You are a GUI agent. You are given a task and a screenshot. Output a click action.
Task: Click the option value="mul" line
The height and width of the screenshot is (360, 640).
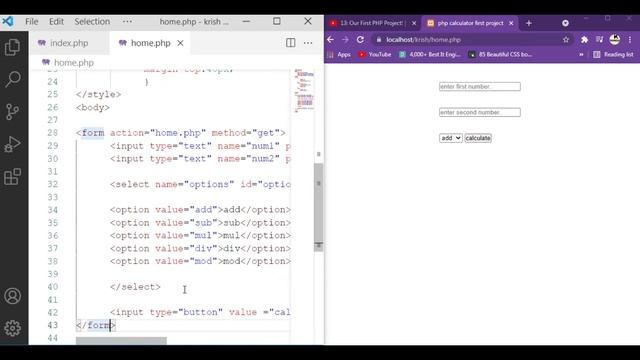(200, 236)
